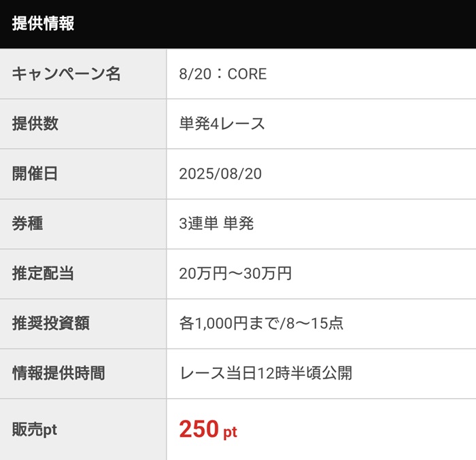
Task: Select the 券種 row label
Action: click(27, 224)
